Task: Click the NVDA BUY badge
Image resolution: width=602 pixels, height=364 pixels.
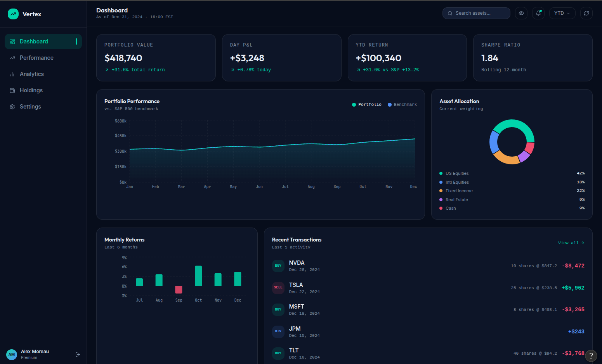Action: click(x=278, y=266)
